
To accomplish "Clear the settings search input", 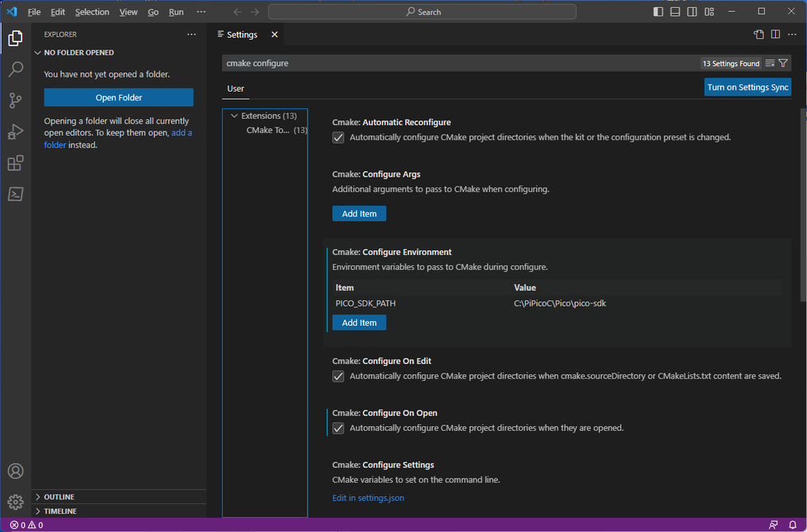I will 770,63.
